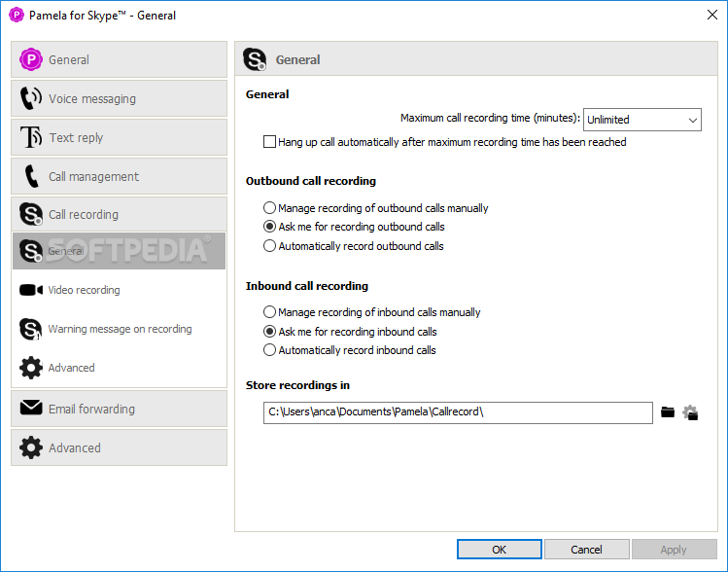
Task: Select manage outbound recording manually
Action: pos(269,208)
